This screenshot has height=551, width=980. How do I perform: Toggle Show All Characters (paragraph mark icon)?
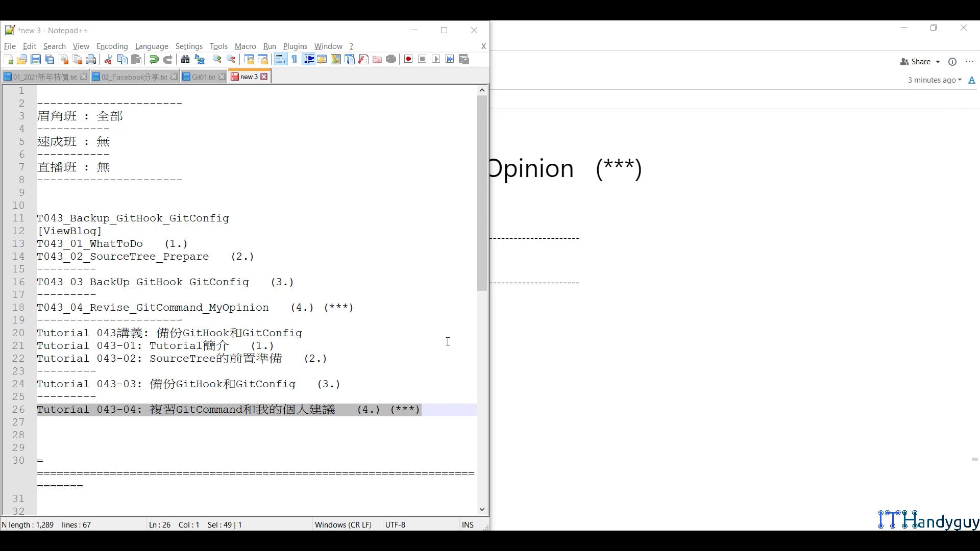tap(295, 59)
